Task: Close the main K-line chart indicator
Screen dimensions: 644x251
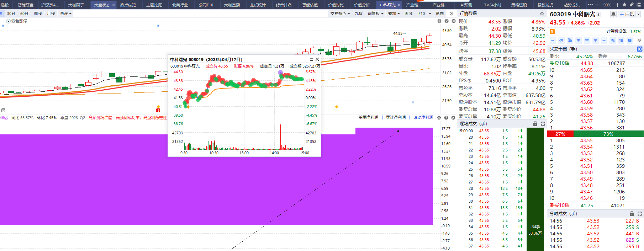Action: point(454,21)
